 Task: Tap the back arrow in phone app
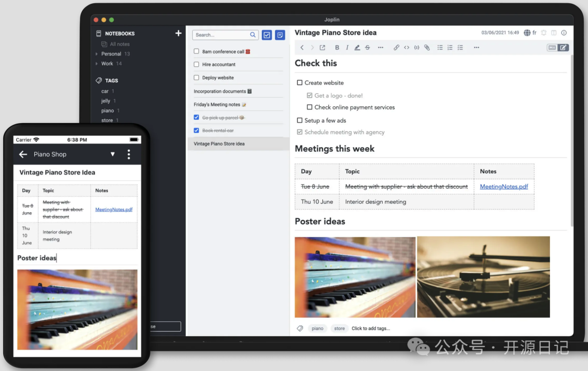tap(23, 154)
